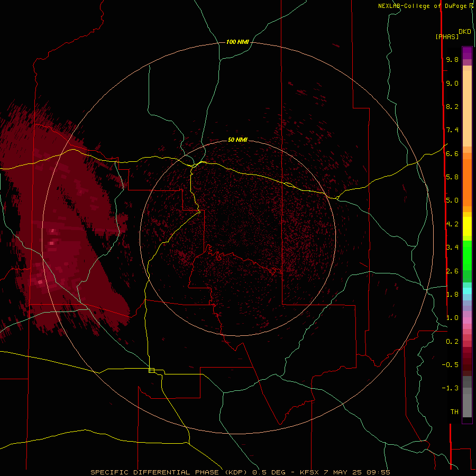Viewport: 476px width, 476px height.
Task: Click the 3.4 value on color scale
Action: coord(452,247)
